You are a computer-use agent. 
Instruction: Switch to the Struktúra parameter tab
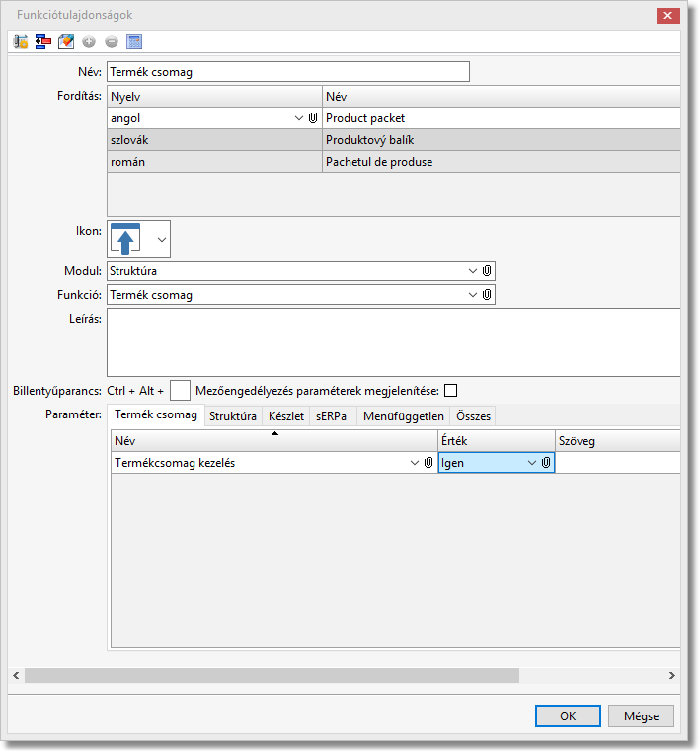pyautogui.click(x=233, y=416)
